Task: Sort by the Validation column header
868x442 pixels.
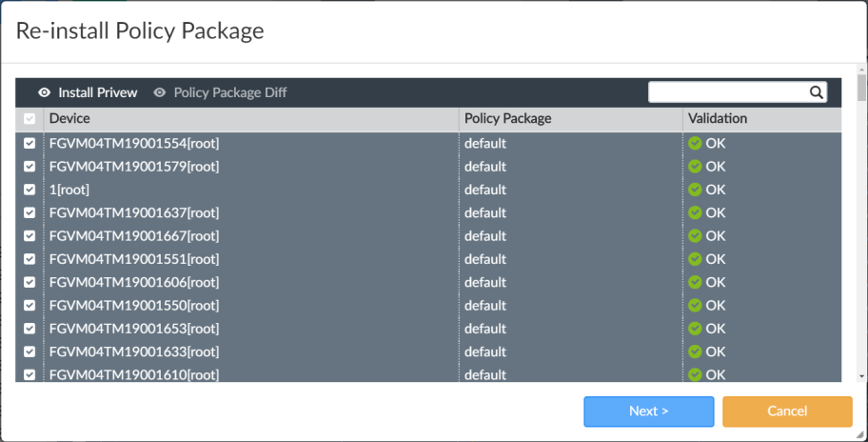Action: pos(762,118)
